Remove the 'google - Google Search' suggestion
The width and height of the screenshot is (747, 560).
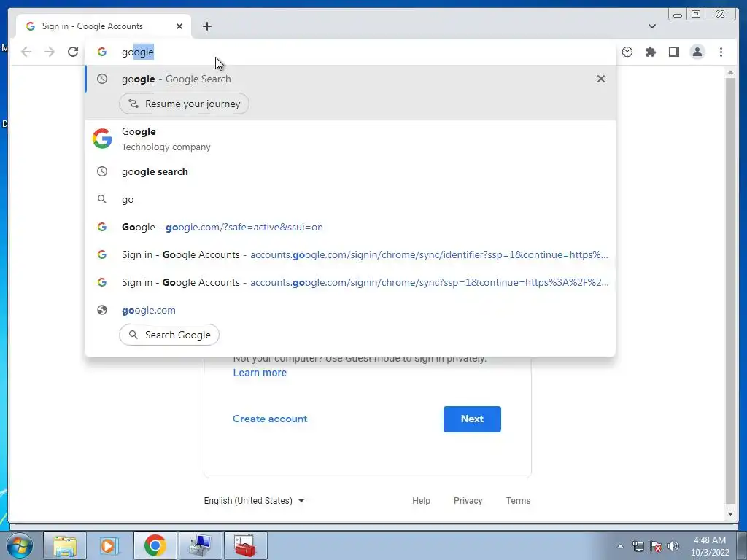point(601,79)
